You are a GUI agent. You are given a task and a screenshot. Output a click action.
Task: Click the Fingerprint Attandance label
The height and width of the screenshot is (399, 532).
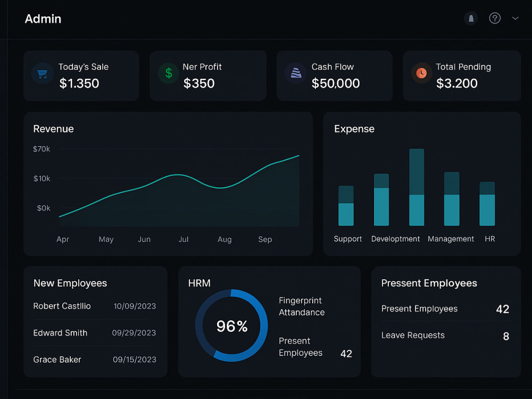[302, 306]
